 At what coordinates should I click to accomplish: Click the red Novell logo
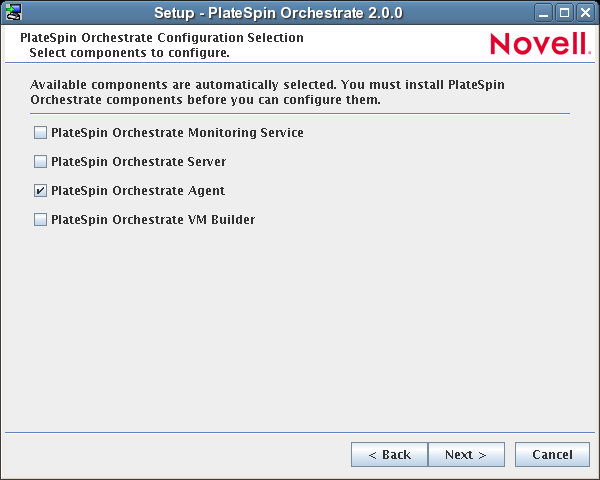point(540,44)
